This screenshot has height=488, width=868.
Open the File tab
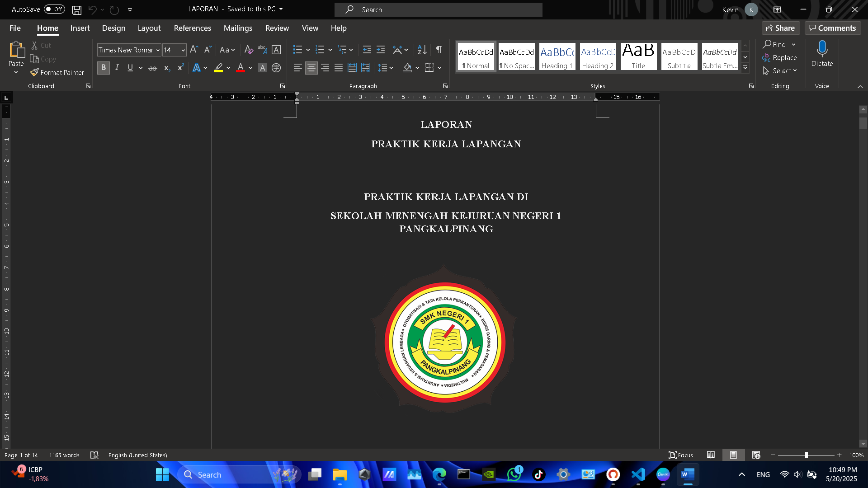(x=15, y=28)
